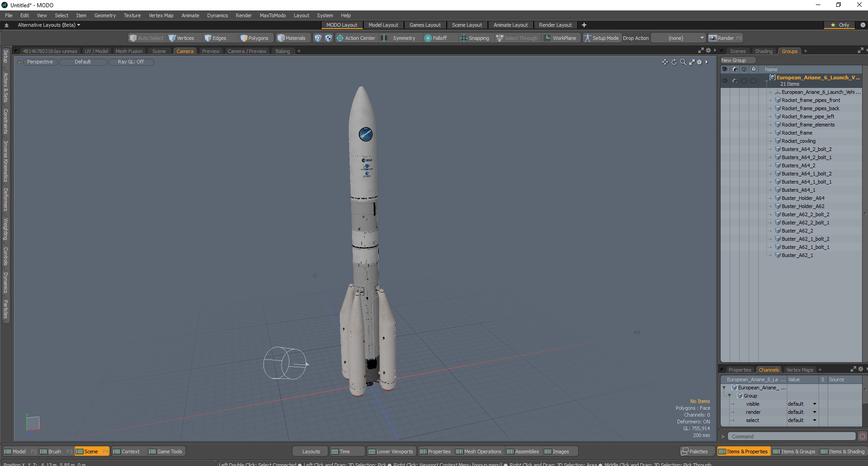Open the Alternative Layouts (Beta) dropdown
This screenshot has width=868, height=466.
49,25
